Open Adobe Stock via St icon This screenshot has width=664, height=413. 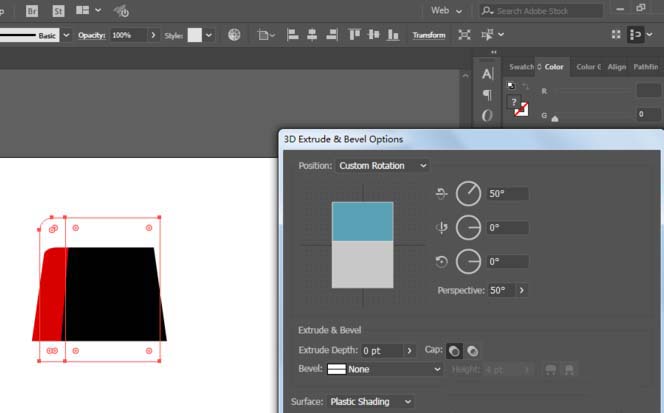[58, 11]
